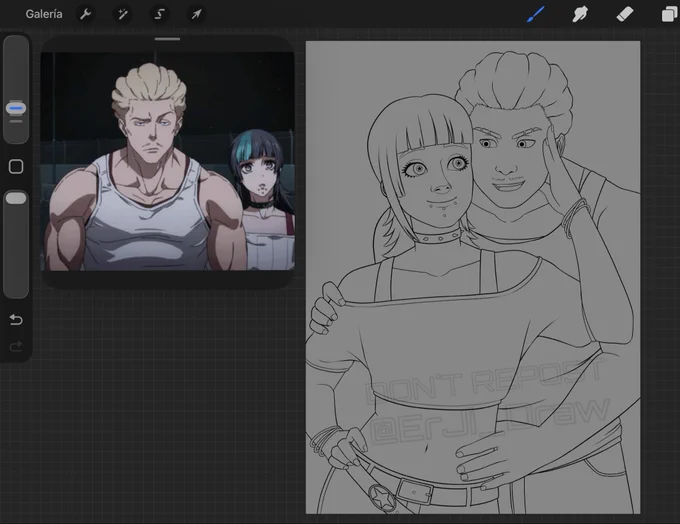Viewport: 680px width, 524px height.
Task: Click the brush size slider handle
Action: [16, 108]
